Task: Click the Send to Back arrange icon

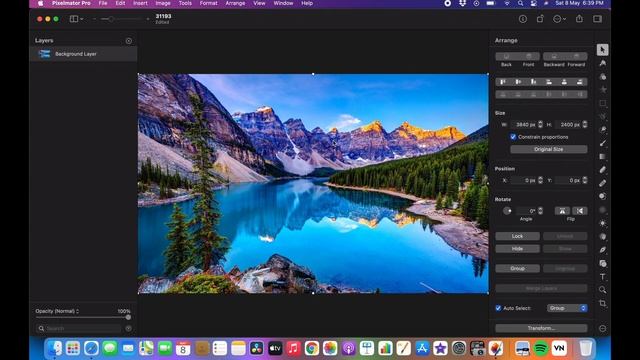Action: point(506,56)
